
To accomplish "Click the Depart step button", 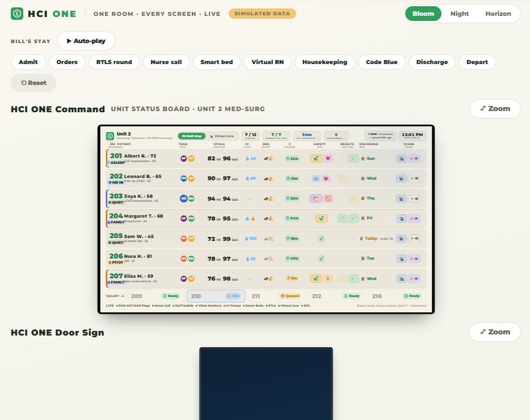I will [477, 62].
